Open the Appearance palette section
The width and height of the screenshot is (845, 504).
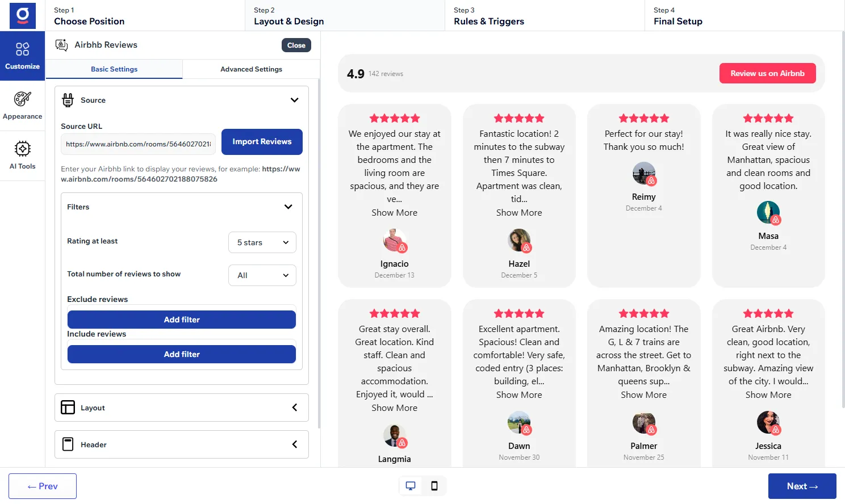[x=23, y=106]
